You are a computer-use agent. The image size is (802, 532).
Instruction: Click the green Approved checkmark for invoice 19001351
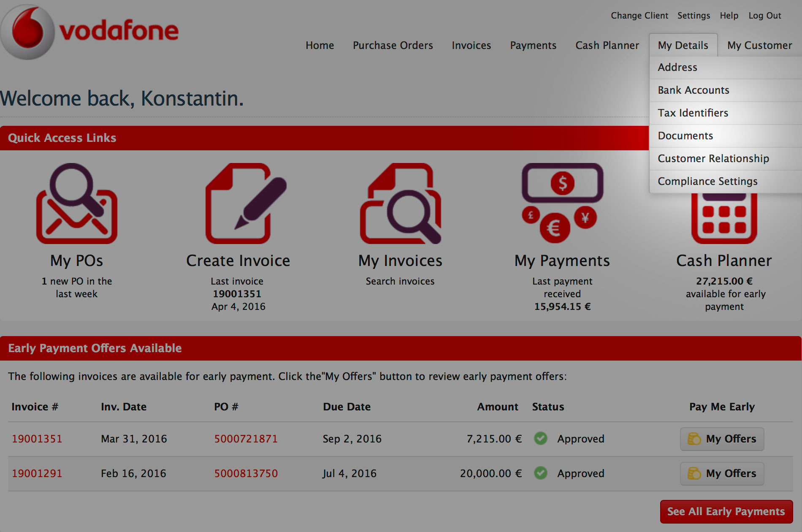(540, 439)
